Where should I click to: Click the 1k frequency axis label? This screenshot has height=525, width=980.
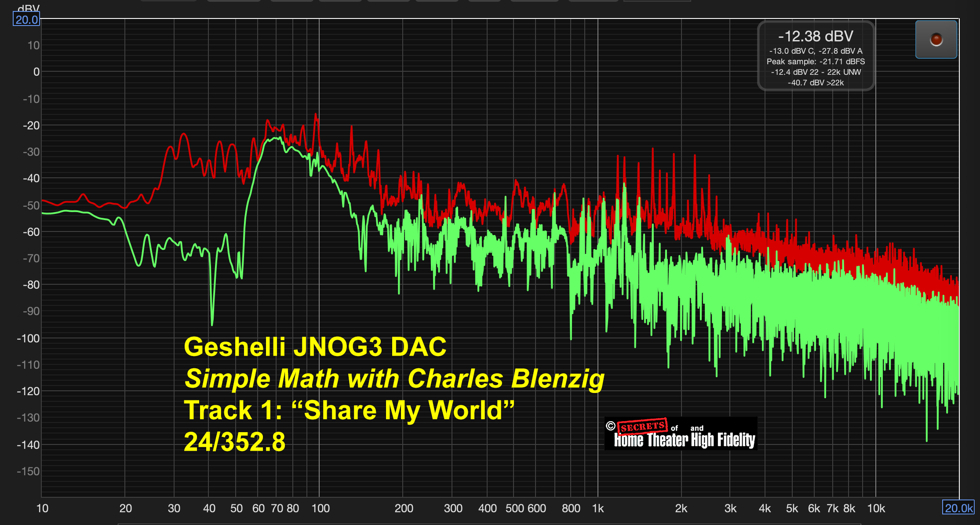598,508
